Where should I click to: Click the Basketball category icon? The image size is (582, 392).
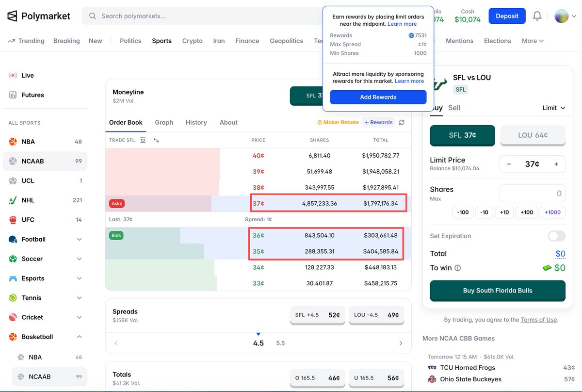click(x=13, y=337)
